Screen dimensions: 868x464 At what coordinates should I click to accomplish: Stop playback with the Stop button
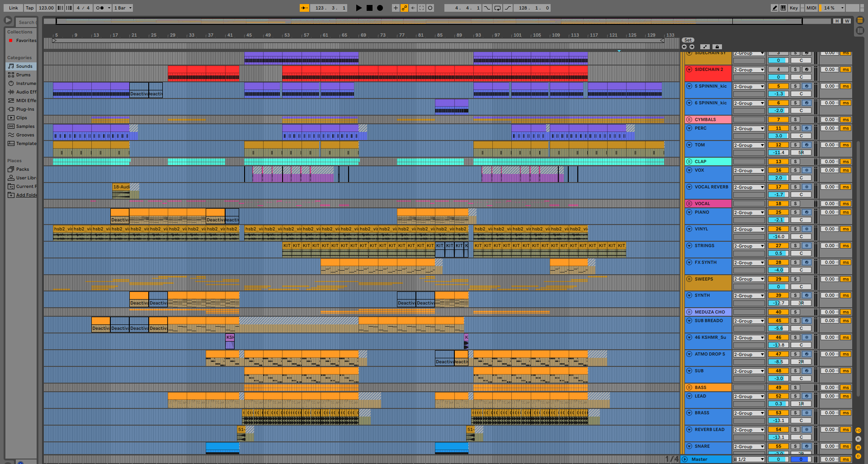pos(369,8)
